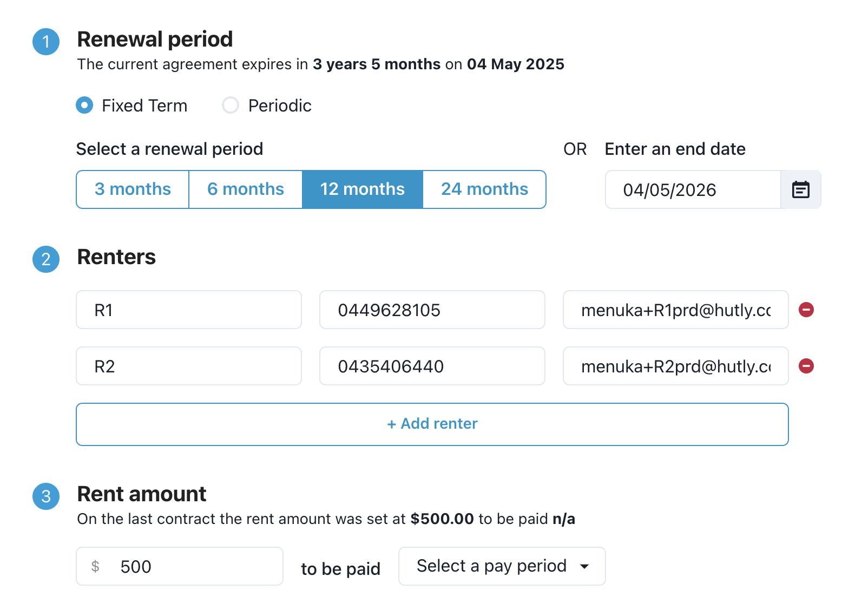This screenshot has height=616, width=855.
Task: Click the rent amount field showing 500
Action: pos(189,566)
